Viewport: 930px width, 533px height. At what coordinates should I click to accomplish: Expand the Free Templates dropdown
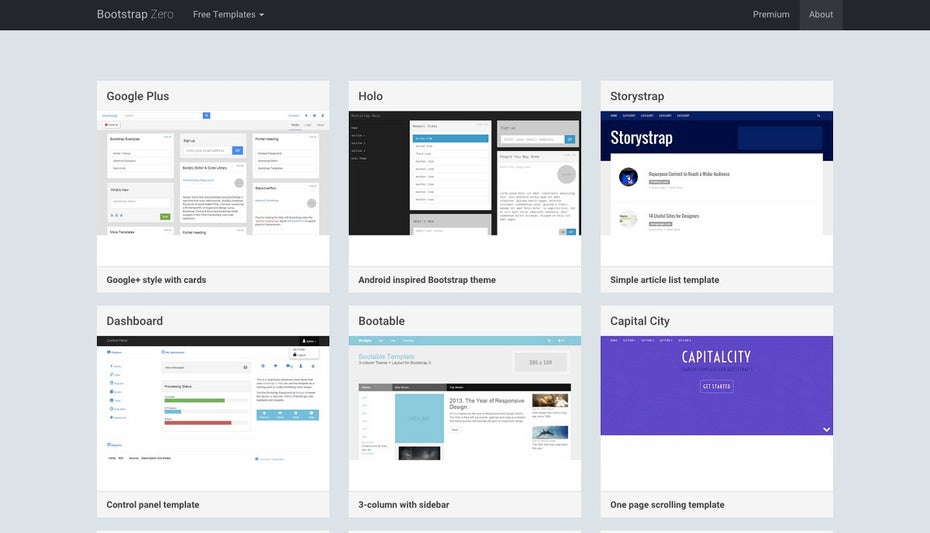pos(228,14)
